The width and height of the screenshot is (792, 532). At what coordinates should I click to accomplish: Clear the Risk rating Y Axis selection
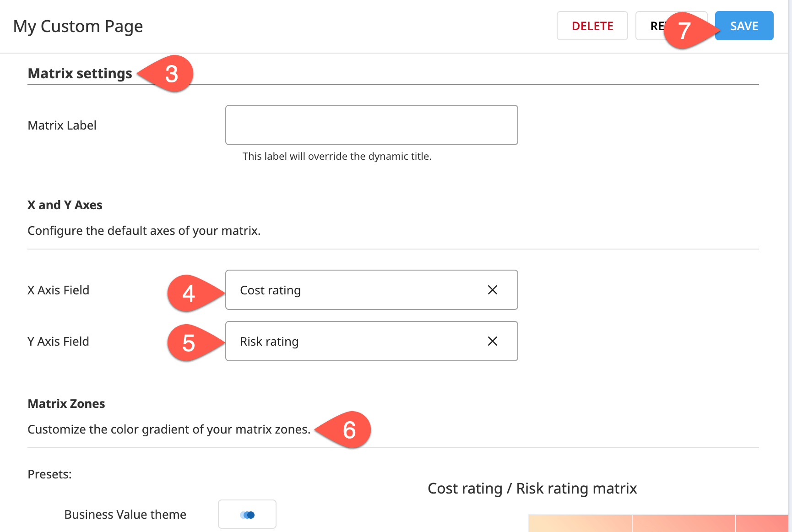coord(493,341)
